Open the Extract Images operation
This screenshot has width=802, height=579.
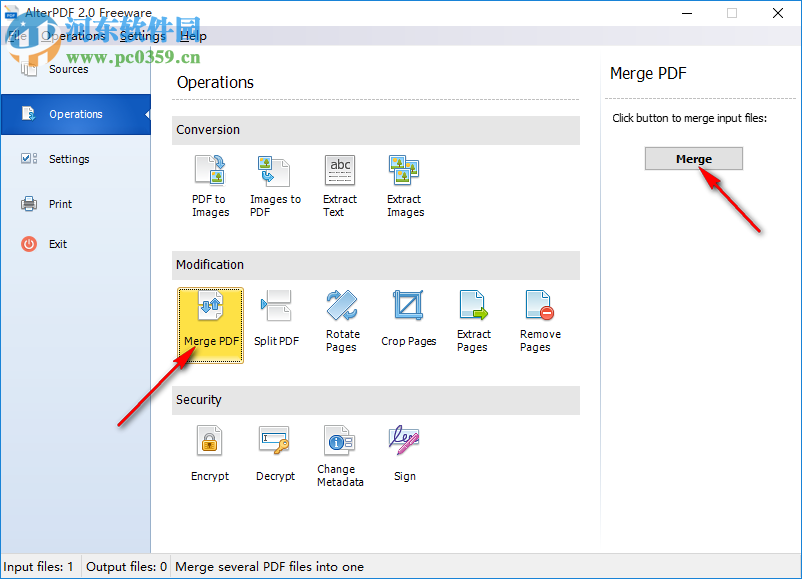tap(405, 186)
